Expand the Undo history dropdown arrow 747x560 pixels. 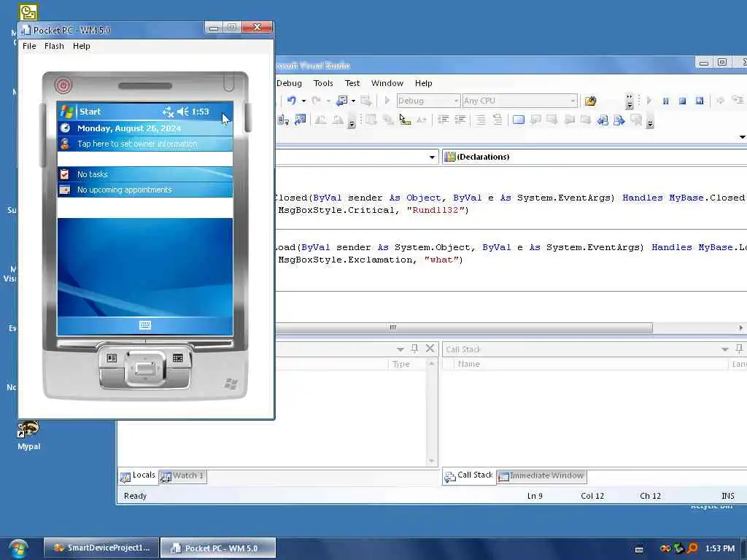[303, 101]
